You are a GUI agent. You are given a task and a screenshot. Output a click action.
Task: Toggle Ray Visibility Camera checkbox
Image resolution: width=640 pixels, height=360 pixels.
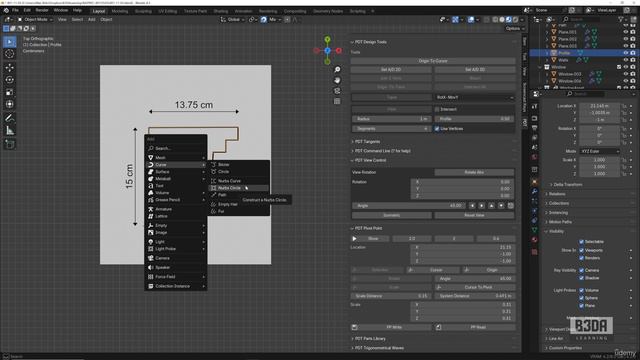(x=582, y=270)
